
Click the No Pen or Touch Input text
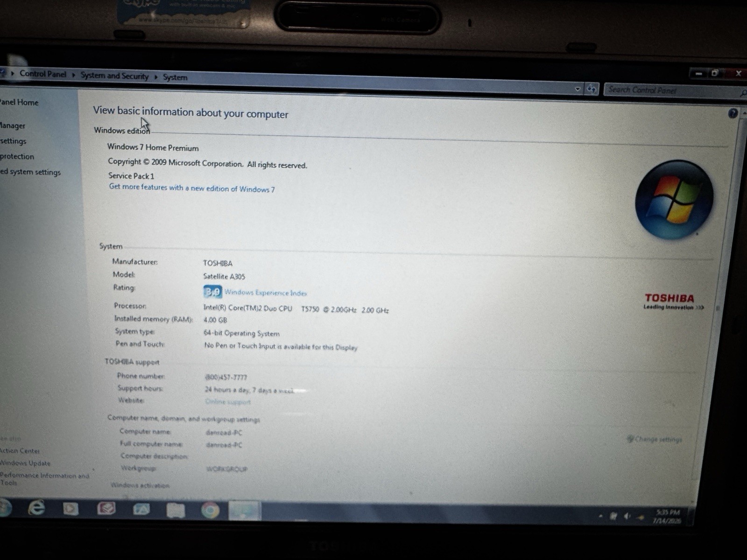coord(281,346)
